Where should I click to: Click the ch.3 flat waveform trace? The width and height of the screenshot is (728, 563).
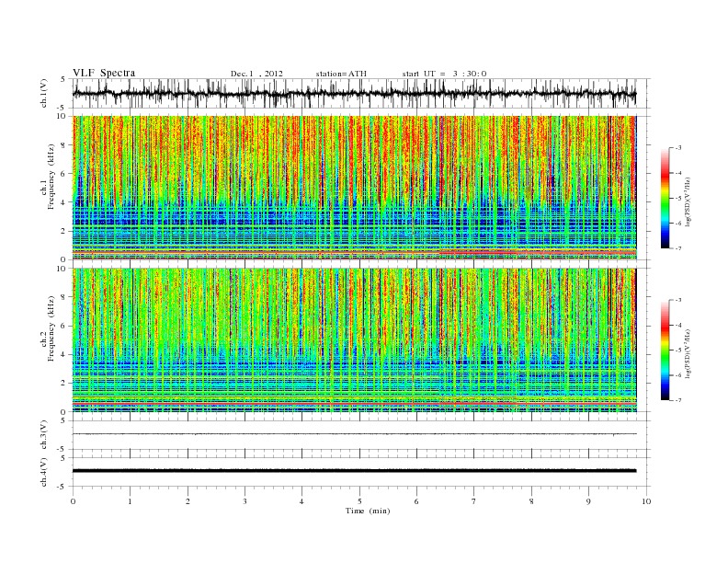pos(354,434)
